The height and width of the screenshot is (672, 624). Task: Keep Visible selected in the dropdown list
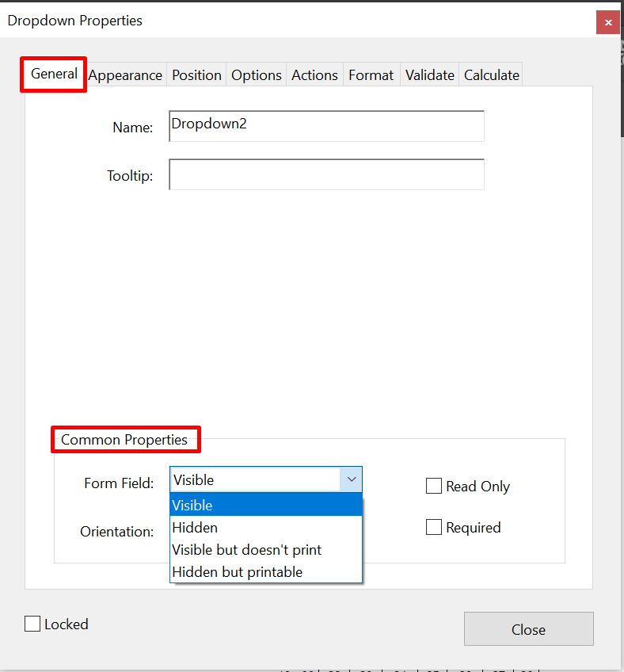tap(193, 505)
